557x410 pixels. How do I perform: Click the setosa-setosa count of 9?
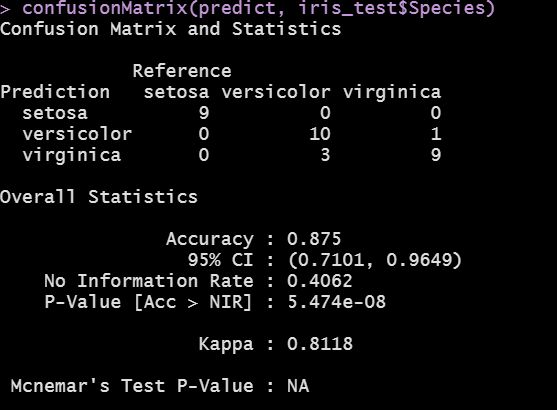[204, 113]
